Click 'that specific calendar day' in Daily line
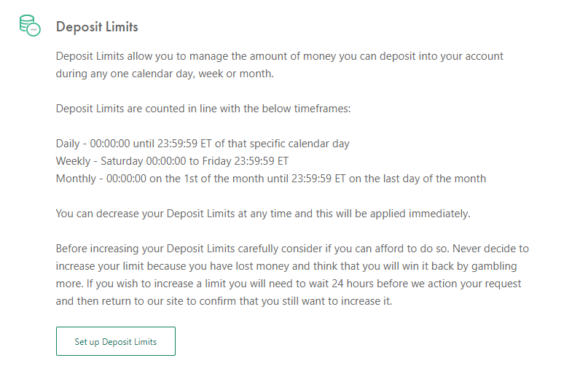 click(x=289, y=144)
